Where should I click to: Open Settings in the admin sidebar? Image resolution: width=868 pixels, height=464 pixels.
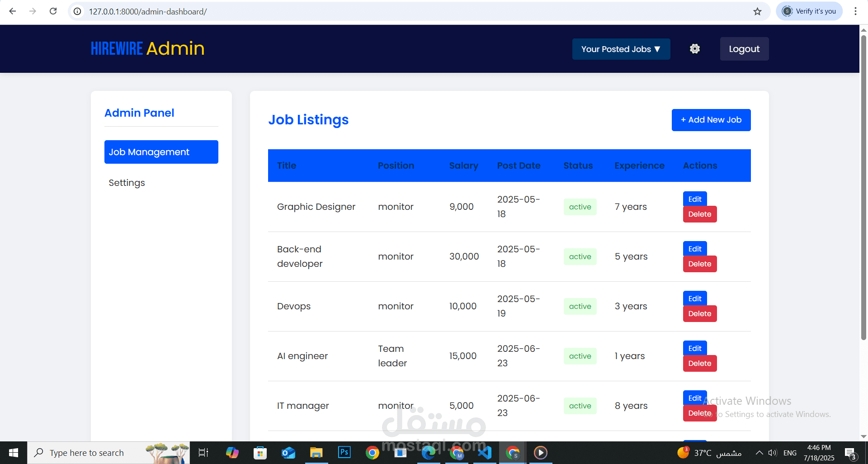click(x=127, y=183)
